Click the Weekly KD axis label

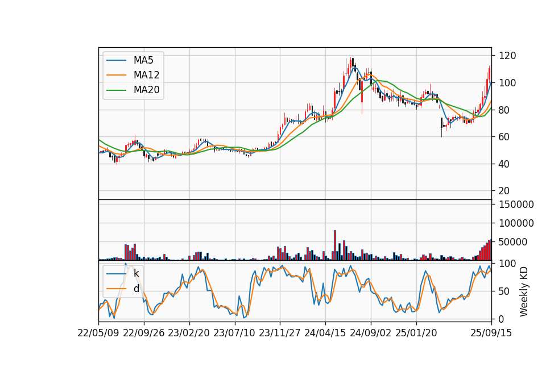click(524, 291)
